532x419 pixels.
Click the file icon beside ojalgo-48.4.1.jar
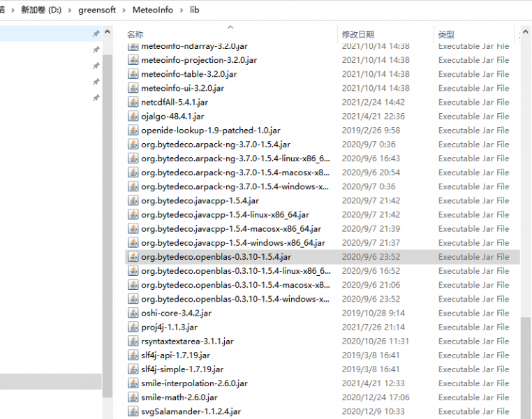[133, 116]
